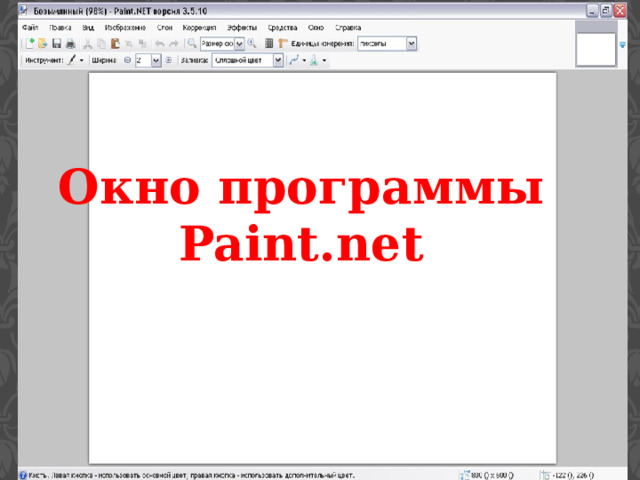The height and width of the screenshot is (480, 640).
Task: Click the white drawing canvas
Action: pos(322,268)
